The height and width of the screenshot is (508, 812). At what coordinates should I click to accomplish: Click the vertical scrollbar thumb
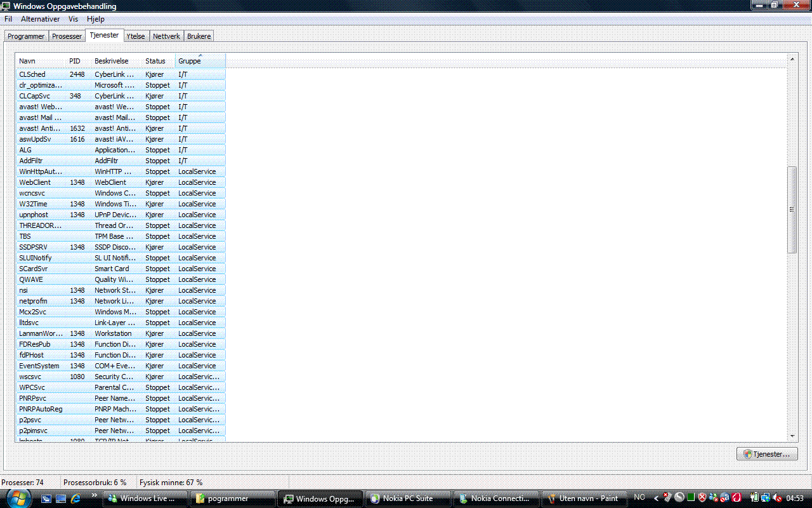point(792,210)
